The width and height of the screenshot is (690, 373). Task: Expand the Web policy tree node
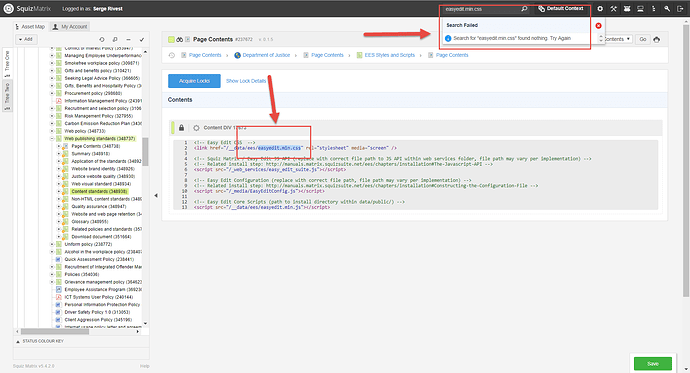click(x=52, y=131)
